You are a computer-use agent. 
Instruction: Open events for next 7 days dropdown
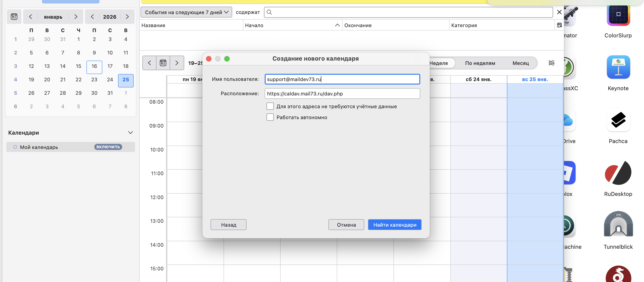[186, 12]
